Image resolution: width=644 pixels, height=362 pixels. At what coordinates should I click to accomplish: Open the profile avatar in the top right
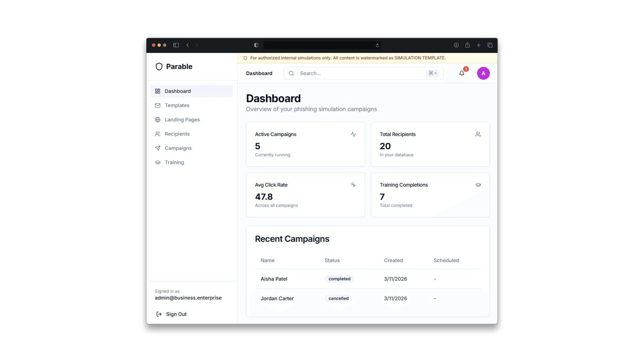483,73
